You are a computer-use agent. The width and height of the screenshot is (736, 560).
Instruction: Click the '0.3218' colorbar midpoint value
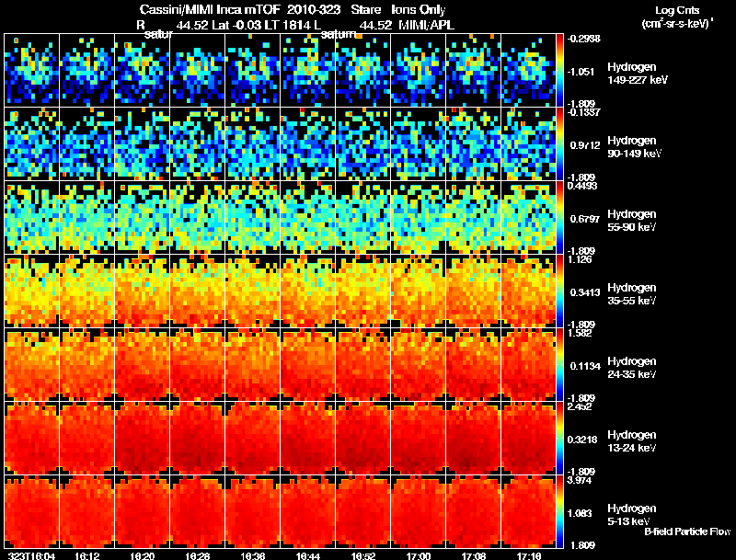pos(582,440)
